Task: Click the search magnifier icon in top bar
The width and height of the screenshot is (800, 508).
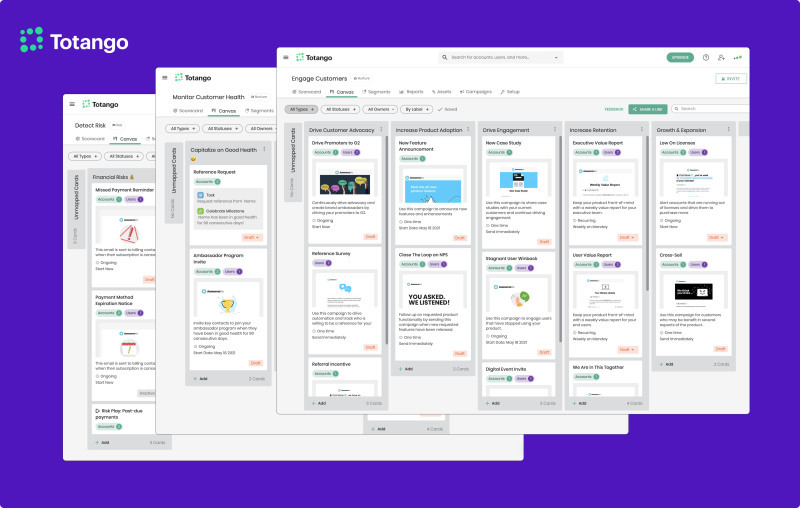Action: click(x=445, y=58)
